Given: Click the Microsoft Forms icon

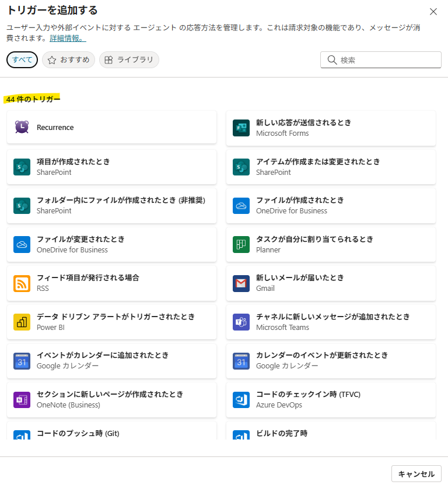Looking at the screenshot, I should coord(241,128).
